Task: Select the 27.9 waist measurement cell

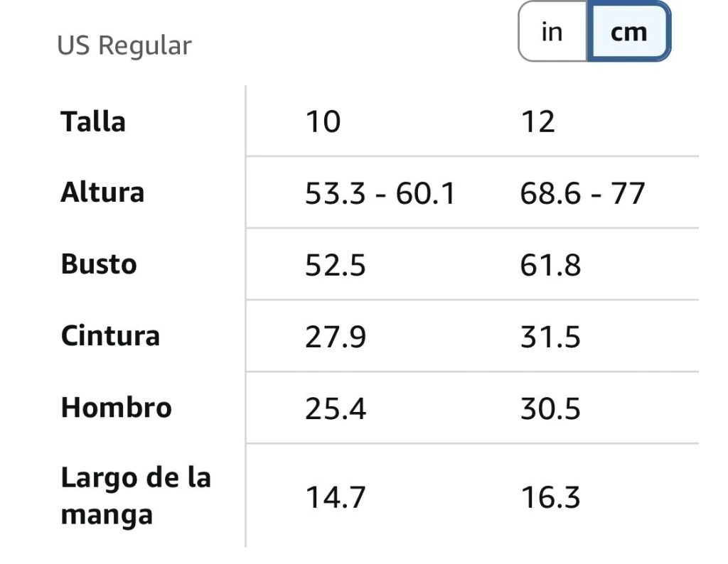Action: tap(336, 337)
